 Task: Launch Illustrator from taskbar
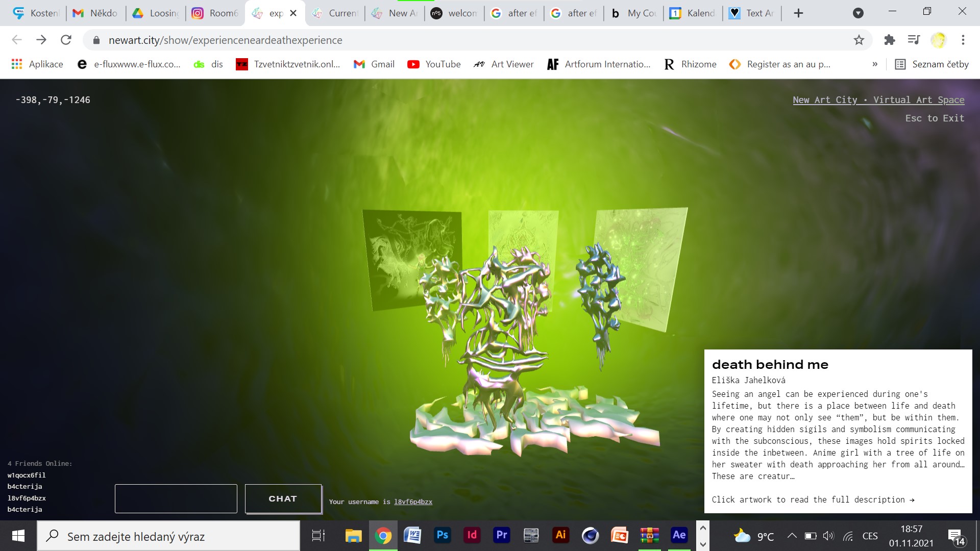click(x=560, y=536)
